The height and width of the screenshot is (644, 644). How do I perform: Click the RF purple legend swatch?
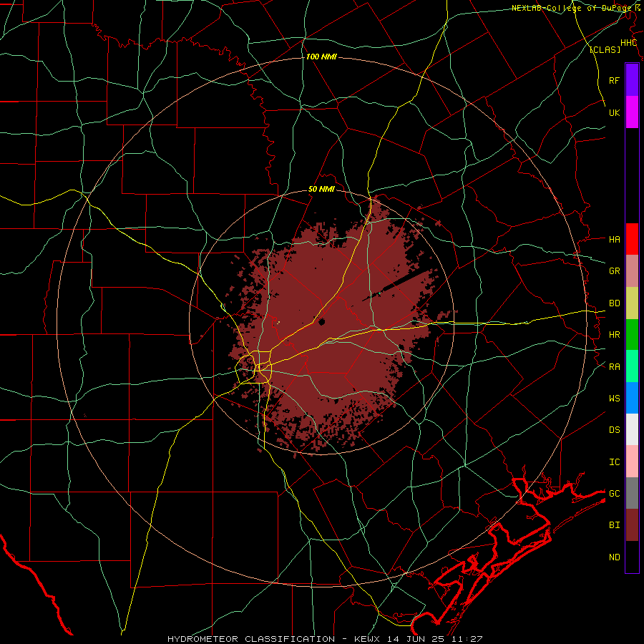click(x=632, y=80)
